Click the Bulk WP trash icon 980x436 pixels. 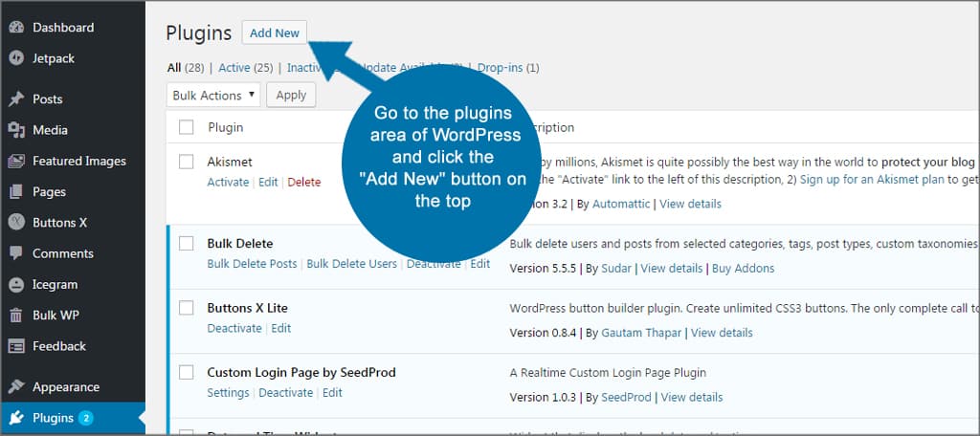pos(15,316)
